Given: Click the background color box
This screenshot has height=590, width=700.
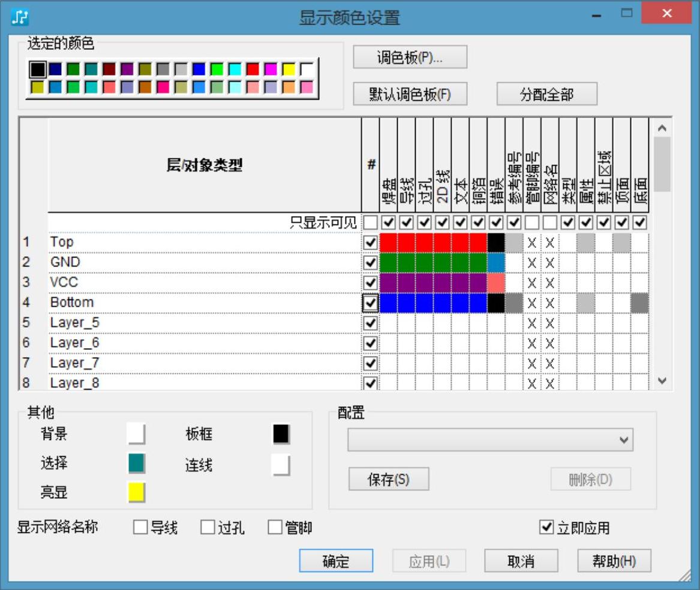Looking at the screenshot, I should tap(136, 433).
